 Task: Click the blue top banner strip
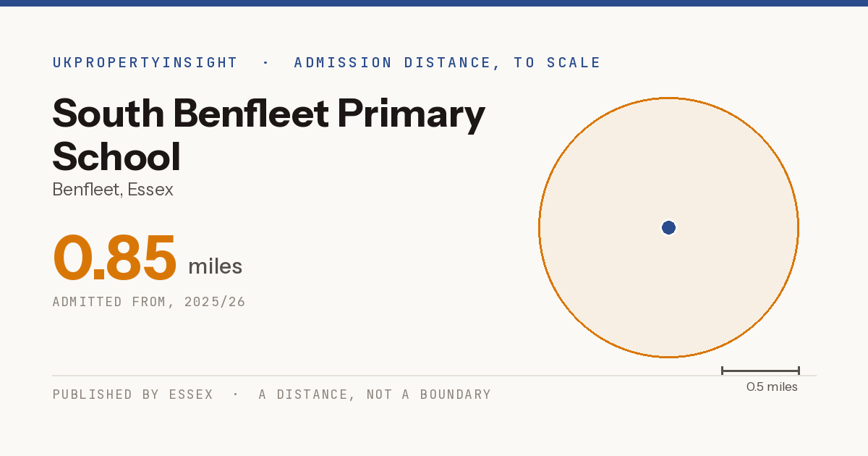434,3
